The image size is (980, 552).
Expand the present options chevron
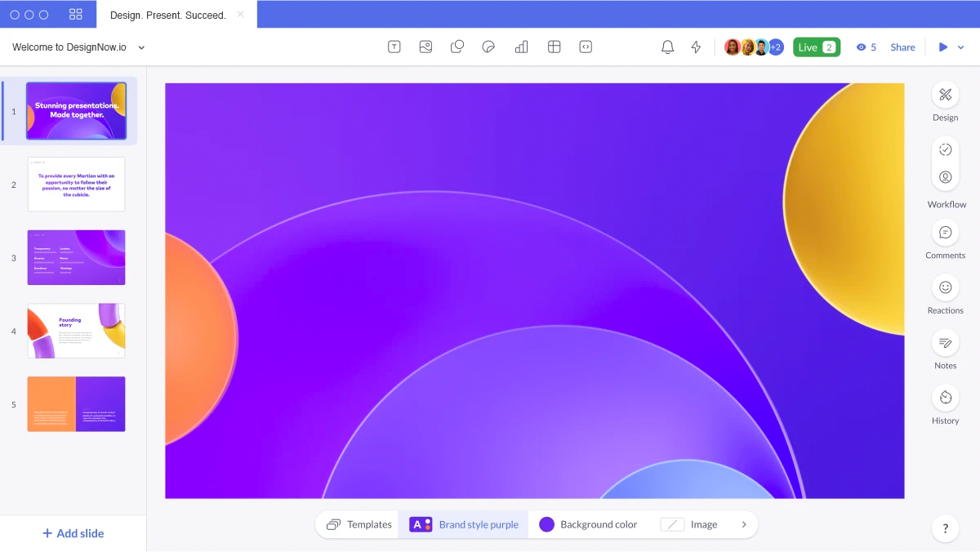click(960, 47)
